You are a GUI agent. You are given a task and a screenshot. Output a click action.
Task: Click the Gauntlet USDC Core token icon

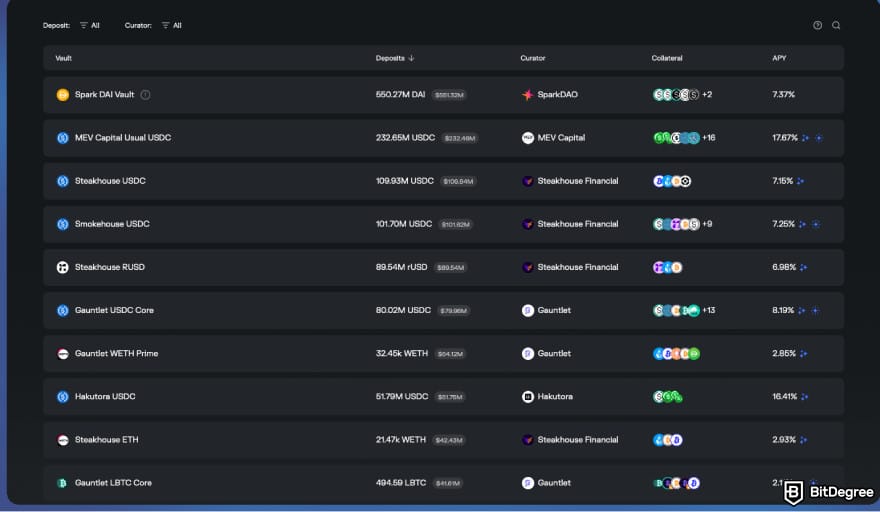point(62,310)
